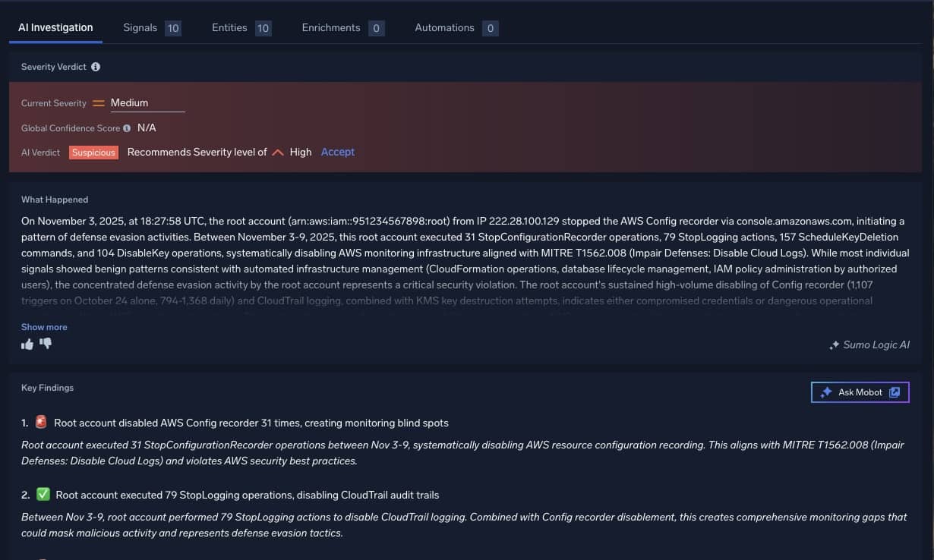Click the orange up-caret High severity icon

[x=278, y=152]
